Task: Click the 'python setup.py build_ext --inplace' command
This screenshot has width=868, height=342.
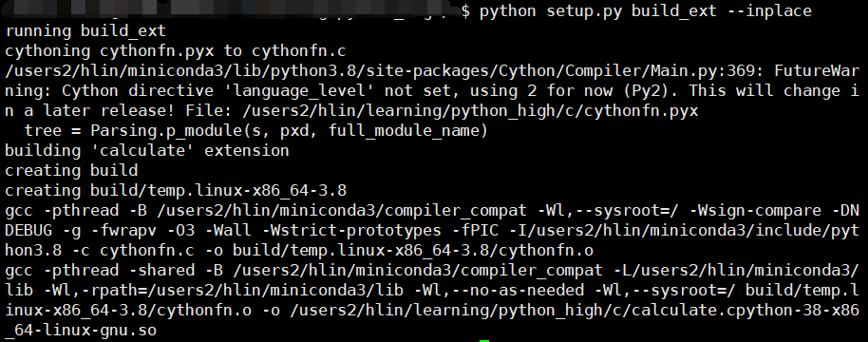Action: (646, 11)
